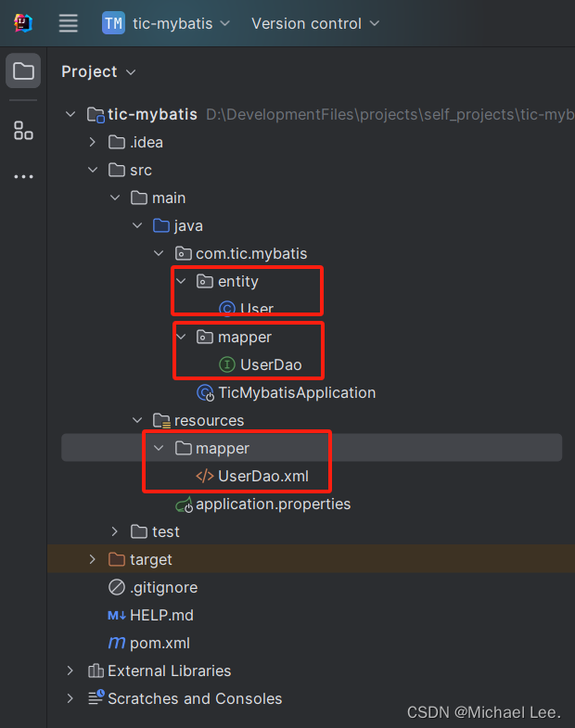Viewport: 575px width, 728px height.
Task: Open the Version control dropdown
Action: (x=315, y=23)
